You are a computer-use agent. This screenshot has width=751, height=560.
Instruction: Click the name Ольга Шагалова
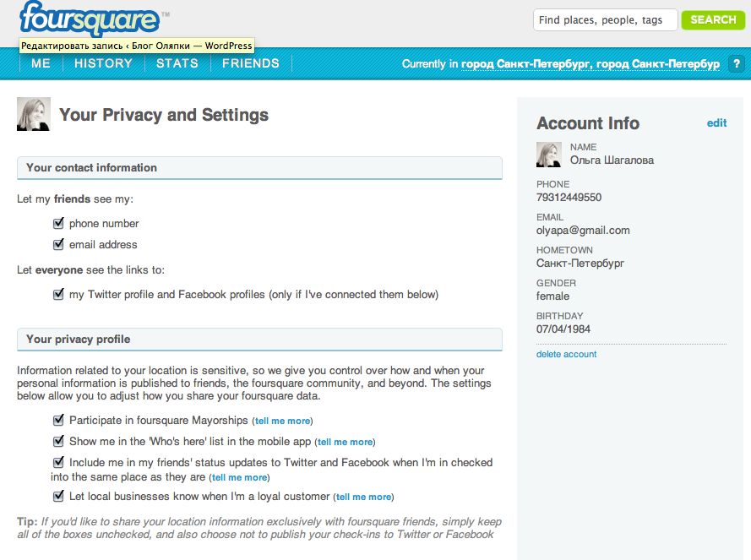612,160
